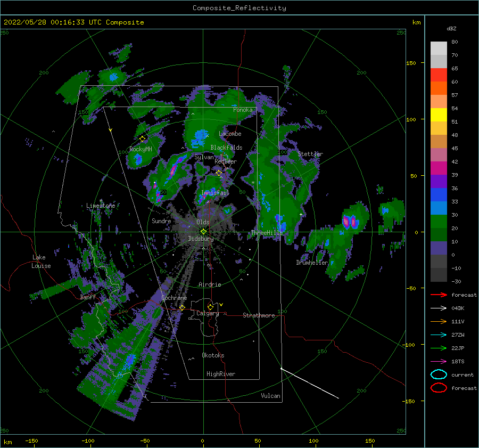Click the dBZ legend heading
479x448 pixels.
(x=451, y=29)
